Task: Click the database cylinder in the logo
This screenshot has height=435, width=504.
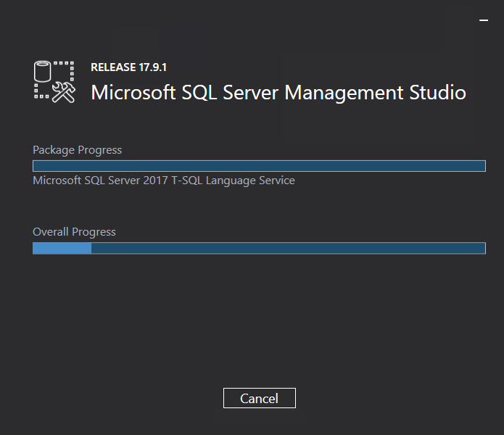Action: pos(43,71)
